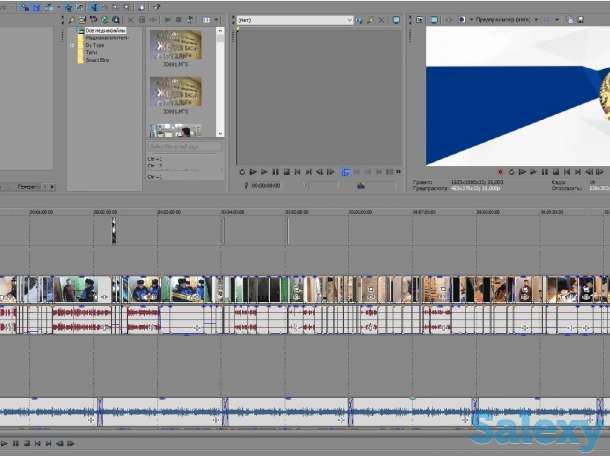
Task: Go to start in bottom timeline transport
Action: point(38,443)
